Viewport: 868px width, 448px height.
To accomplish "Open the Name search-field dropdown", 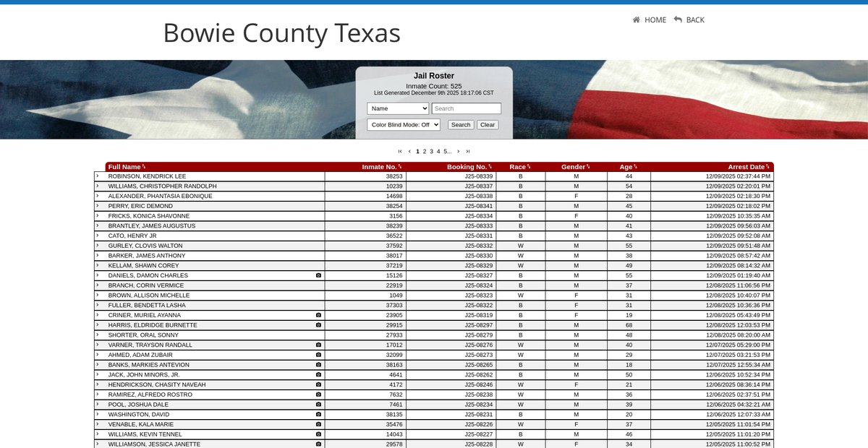I will [398, 108].
